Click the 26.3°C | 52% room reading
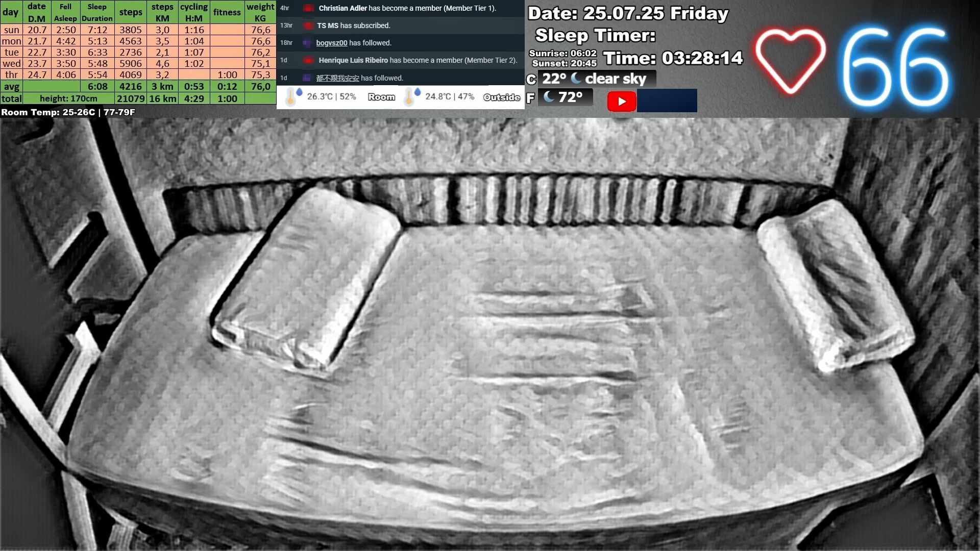980x551 pixels. tap(331, 96)
